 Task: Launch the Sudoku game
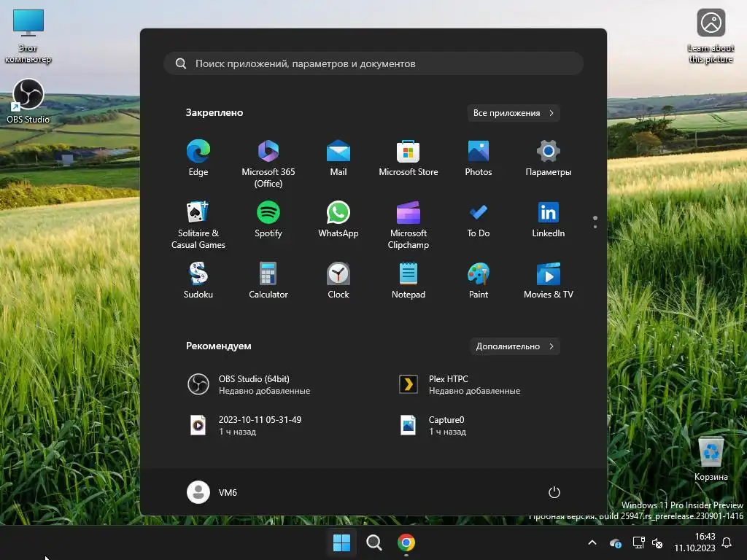(198, 281)
